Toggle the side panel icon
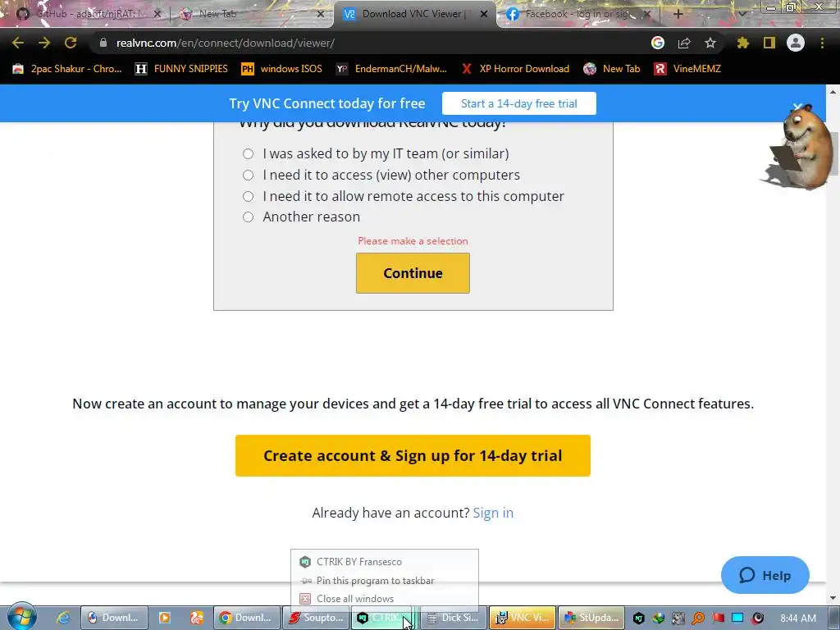Screen dimensions: 840x630 coord(769,43)
